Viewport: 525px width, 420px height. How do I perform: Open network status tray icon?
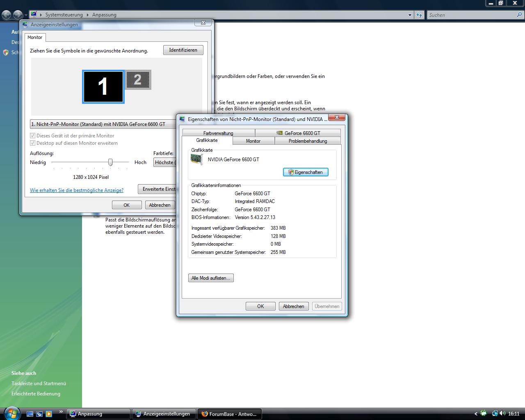pyautogui.click(x=495, y=413)
